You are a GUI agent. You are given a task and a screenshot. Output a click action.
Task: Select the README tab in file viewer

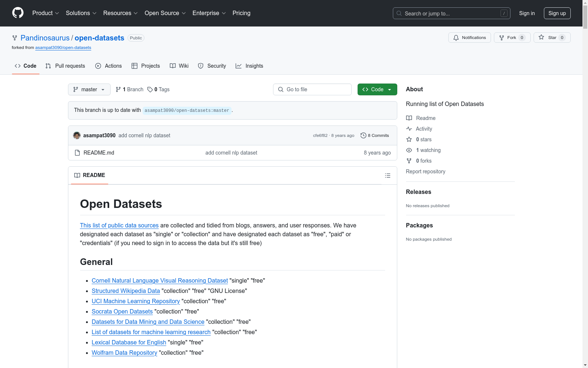(x=90, y=175)
